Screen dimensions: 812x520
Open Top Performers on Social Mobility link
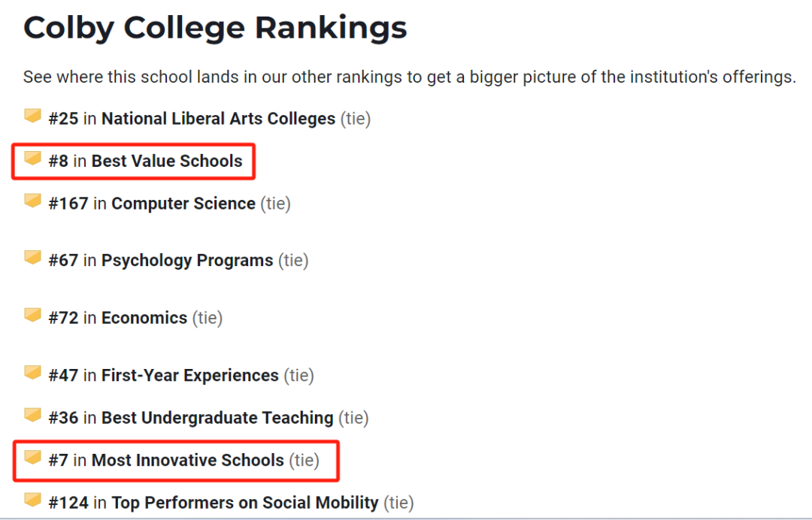click(245, 503)
